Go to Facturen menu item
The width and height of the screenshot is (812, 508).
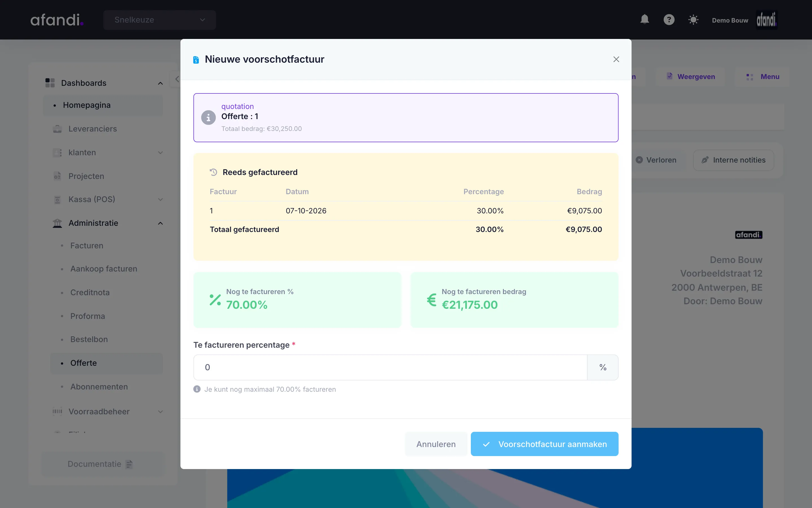coord(87,246)
